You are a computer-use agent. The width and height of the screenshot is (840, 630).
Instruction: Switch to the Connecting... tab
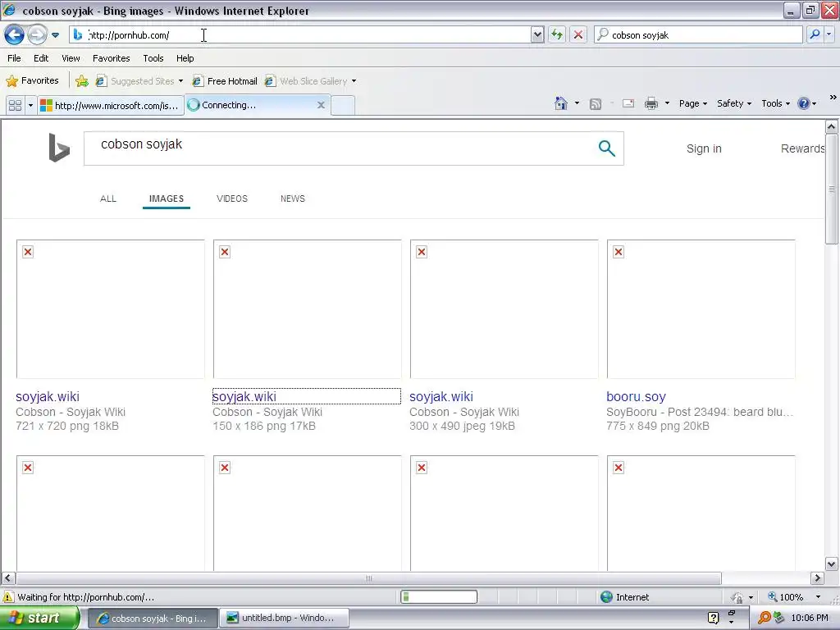pyautogui.click(x=252, y=105)
